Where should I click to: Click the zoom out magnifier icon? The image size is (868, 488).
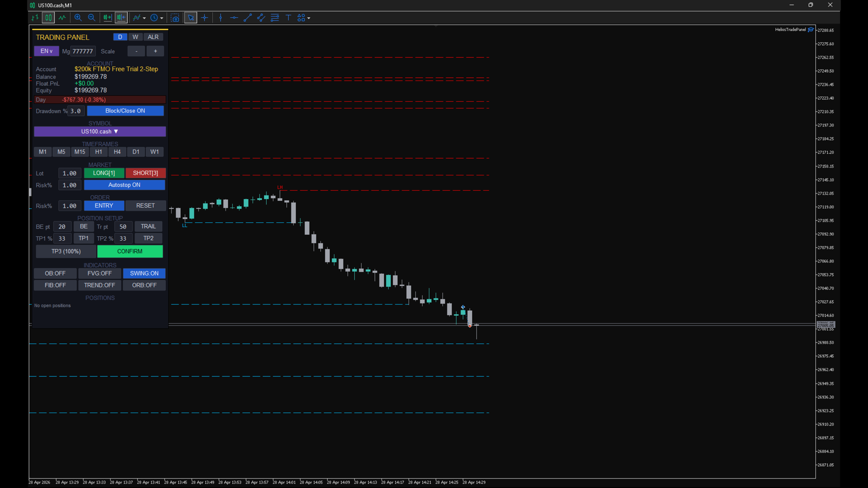tap(91, 18)
